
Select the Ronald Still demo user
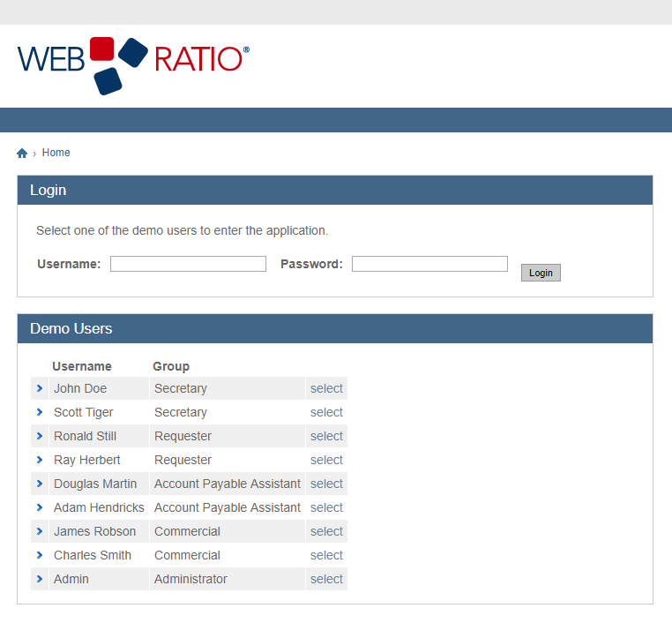(x=326, y=436)
